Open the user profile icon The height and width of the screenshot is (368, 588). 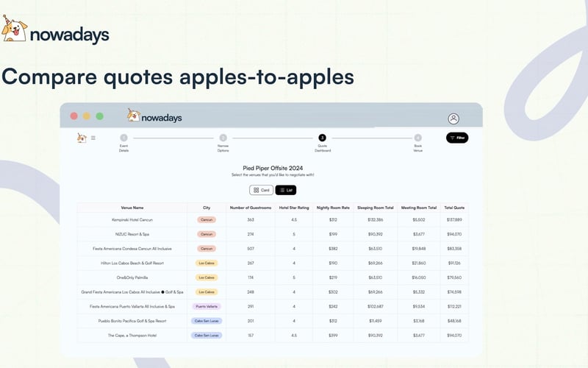453,118
